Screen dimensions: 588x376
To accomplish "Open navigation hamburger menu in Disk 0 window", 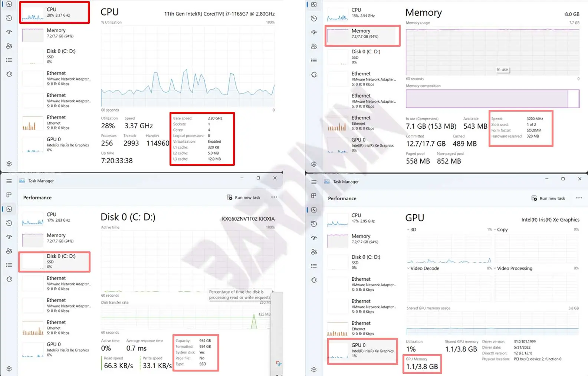I will [x=9, y=181].
